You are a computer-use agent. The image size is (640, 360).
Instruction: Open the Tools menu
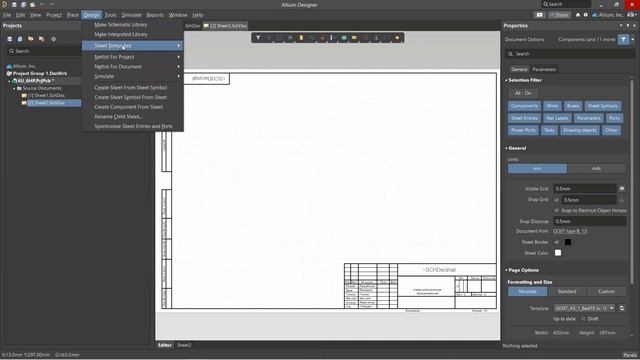[x=110, y=15]
